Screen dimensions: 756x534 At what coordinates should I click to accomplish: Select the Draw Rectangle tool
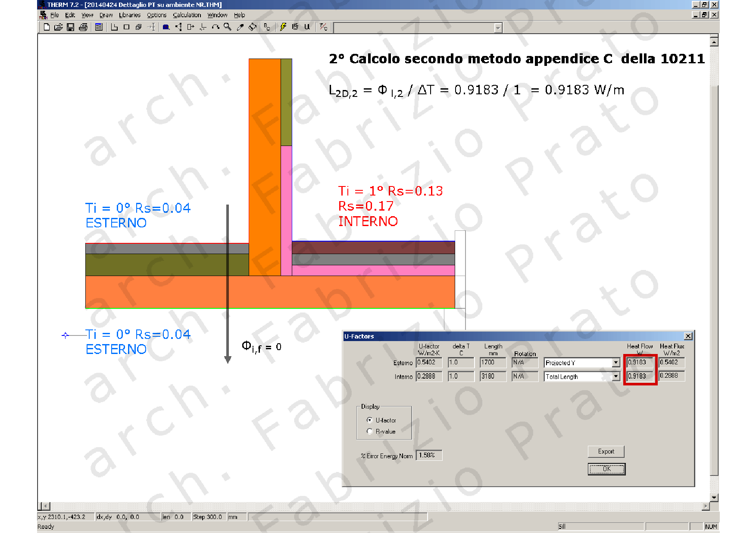[x=126, y=27]
